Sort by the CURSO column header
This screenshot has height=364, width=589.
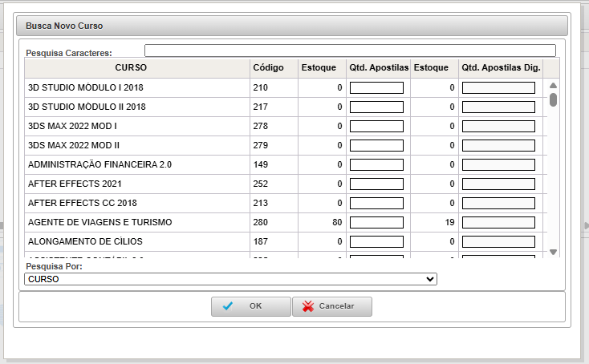[x=131, y=67]
